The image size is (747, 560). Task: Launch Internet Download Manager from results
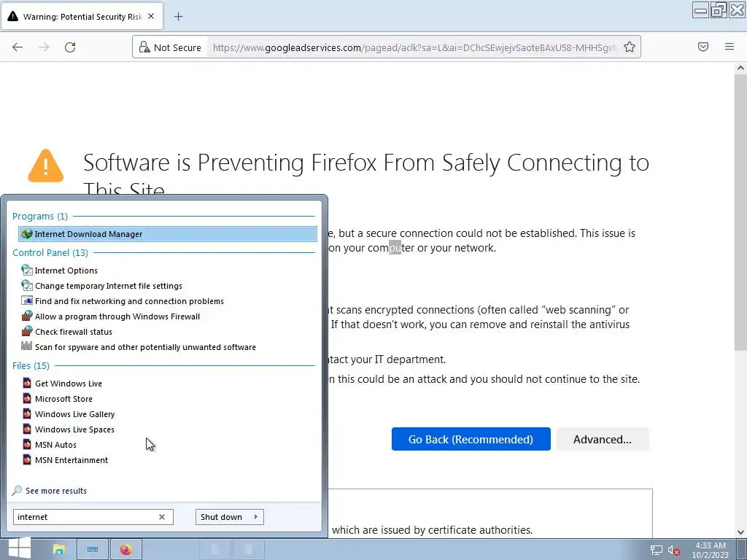[168, 234]
